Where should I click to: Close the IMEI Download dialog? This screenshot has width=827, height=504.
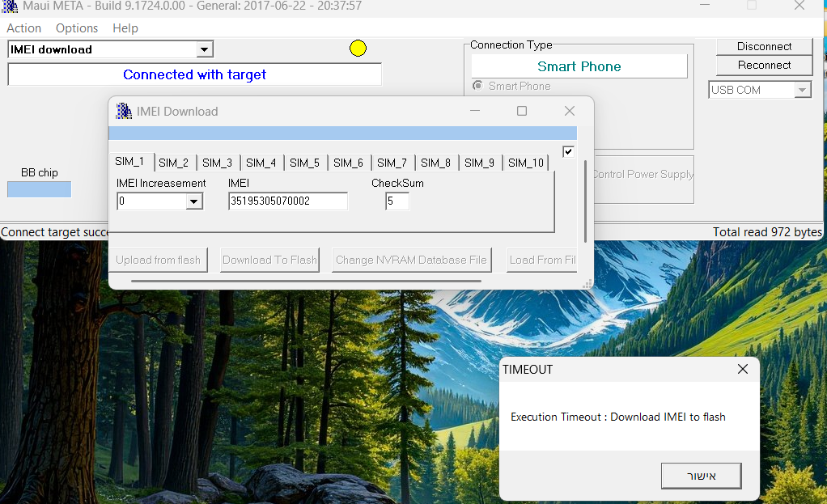(570, 111)
